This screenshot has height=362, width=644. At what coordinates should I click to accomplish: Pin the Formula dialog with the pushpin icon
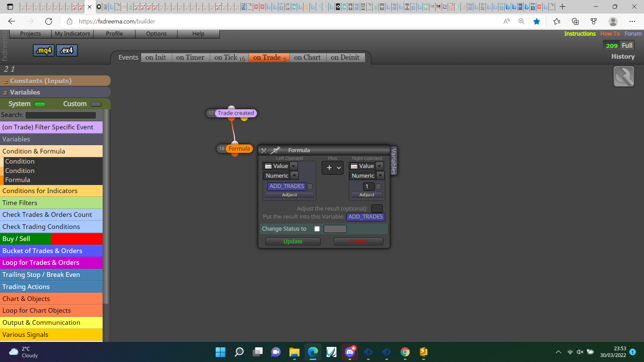tap(275, 150)
